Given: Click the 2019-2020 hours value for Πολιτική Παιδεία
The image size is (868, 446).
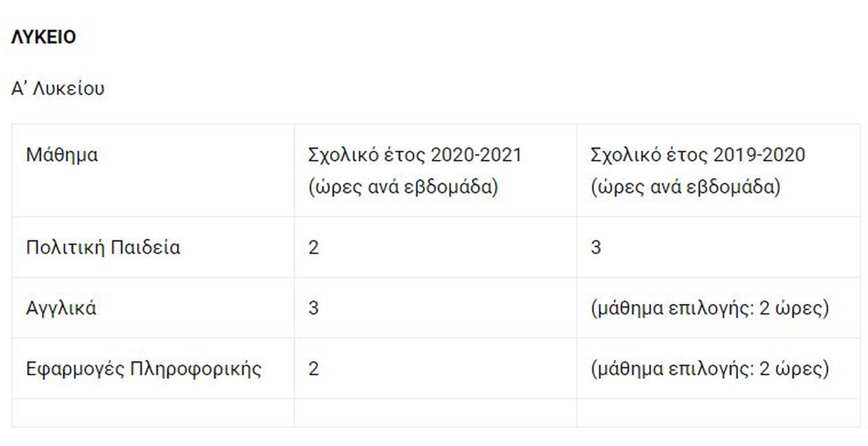Looking at the screenshot, I should 596,247.
